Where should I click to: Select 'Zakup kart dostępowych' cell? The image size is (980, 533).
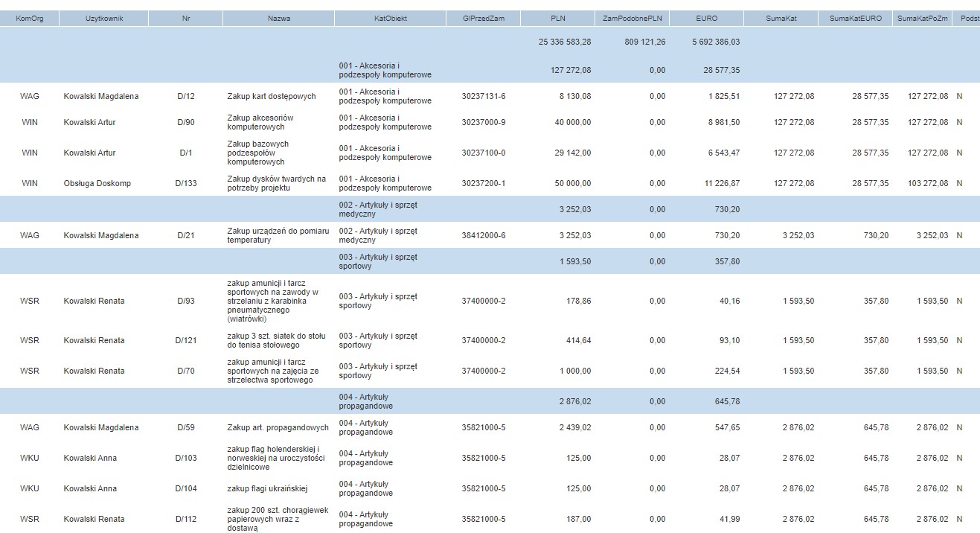point(272,96)
